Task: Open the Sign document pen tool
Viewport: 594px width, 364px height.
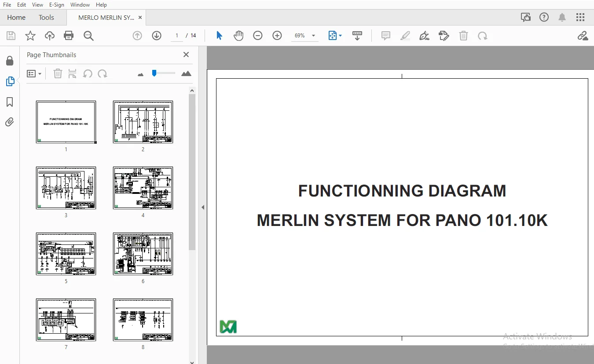Action: tap(425, 36)
